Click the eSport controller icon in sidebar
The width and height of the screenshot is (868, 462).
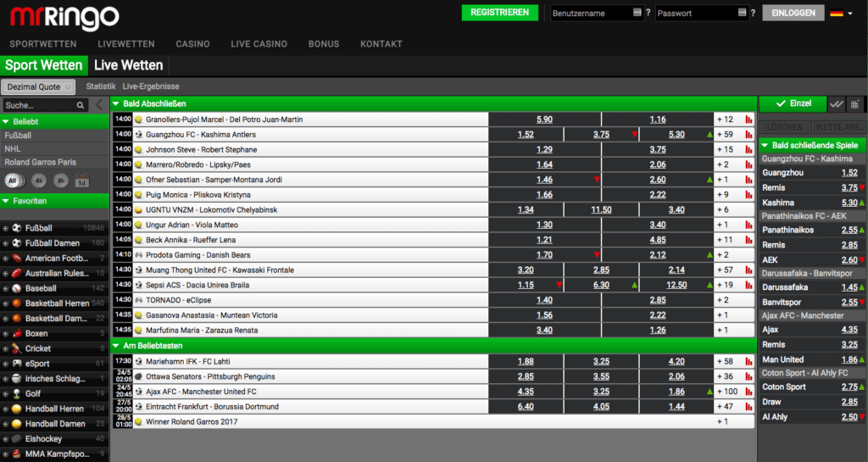tap(17, 364)
